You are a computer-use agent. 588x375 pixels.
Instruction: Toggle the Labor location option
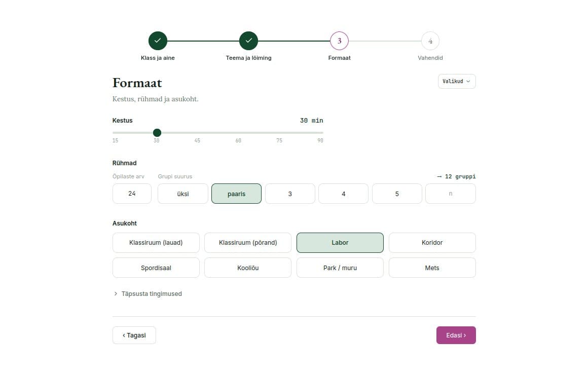coord(340,243)
